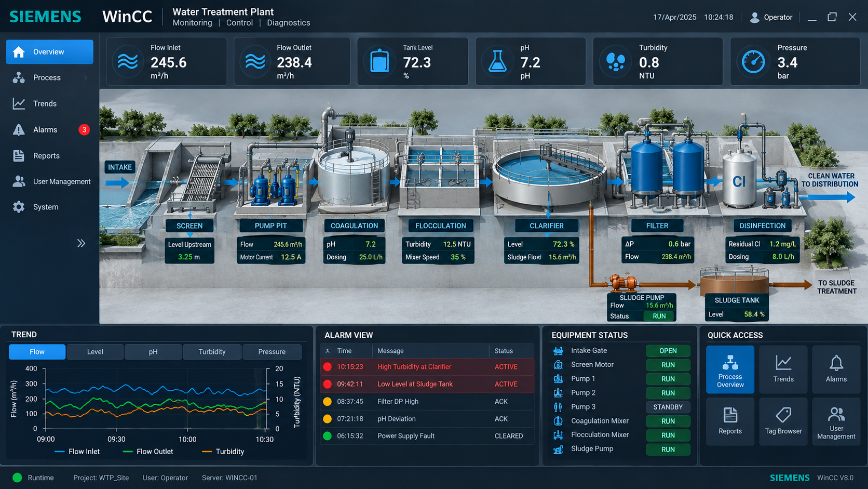Open the Reports quick access tile
The width and height of the screenshot is (868, 489).
click(x=730, y=421)
